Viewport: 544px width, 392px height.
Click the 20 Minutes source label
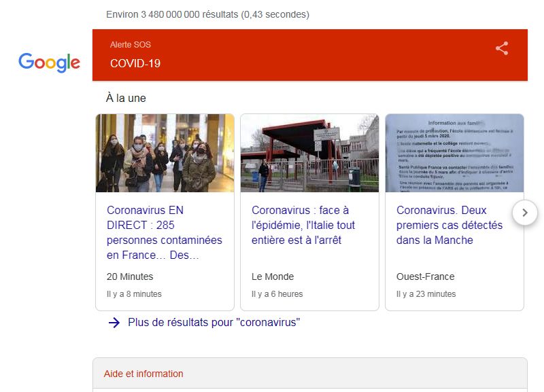click(x=130, y=277)
